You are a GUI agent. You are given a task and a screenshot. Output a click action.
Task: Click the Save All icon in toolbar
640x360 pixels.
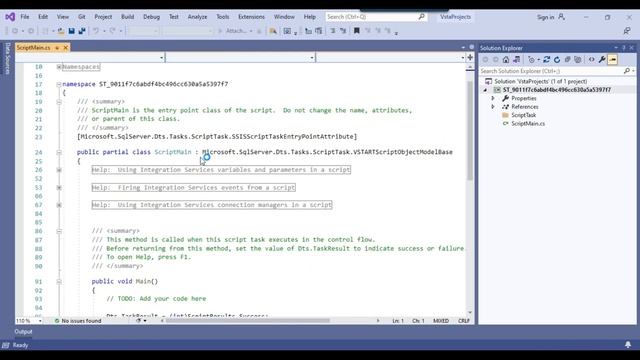pos(82,31)
